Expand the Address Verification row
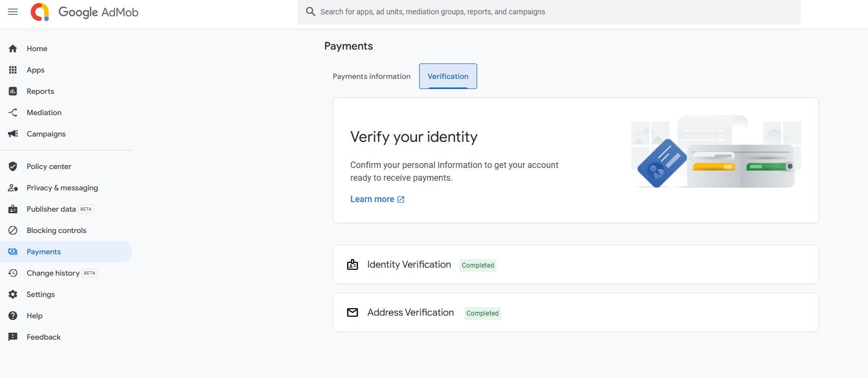The height and width of the screenshot is (378, 868). (576, 312)
